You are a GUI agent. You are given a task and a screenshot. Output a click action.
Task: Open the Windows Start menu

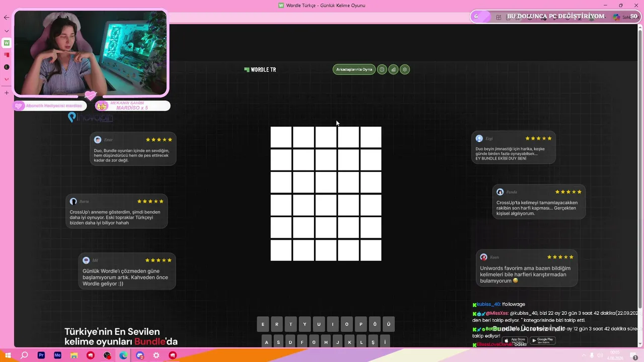8,355
